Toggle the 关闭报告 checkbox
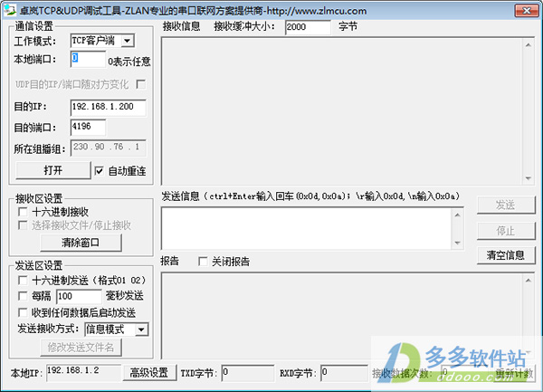Image resolution: width=543 pixels, height=392 pixels. point(203,261)
